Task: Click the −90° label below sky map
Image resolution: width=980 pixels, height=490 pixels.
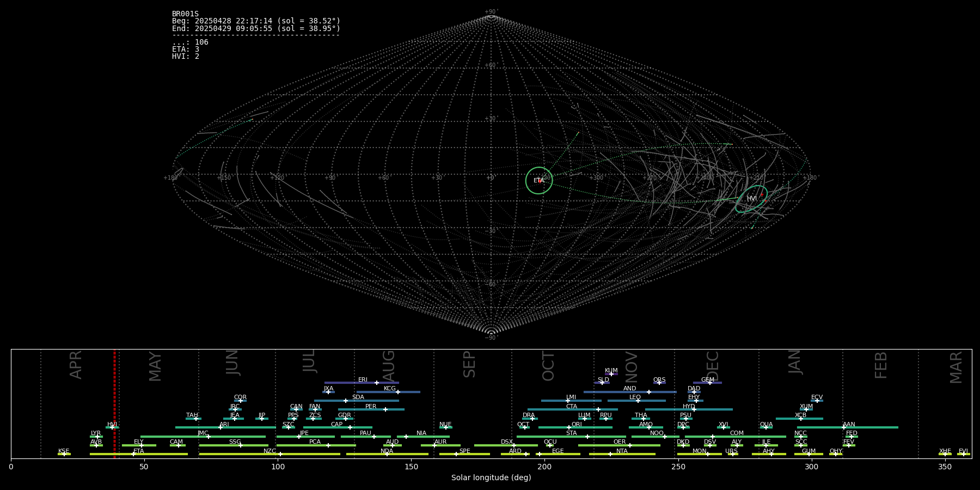Action: (x=491, y=338)
